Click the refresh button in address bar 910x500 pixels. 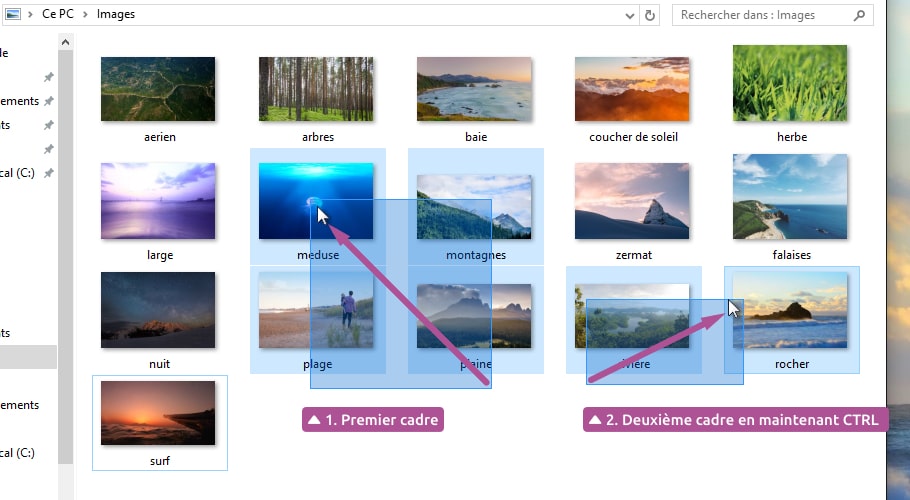click(x=651, y=15)
